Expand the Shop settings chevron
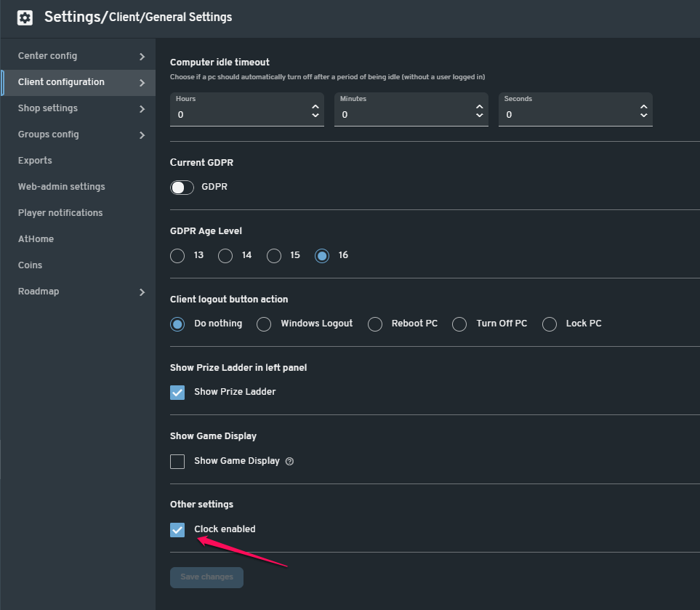 142,109
